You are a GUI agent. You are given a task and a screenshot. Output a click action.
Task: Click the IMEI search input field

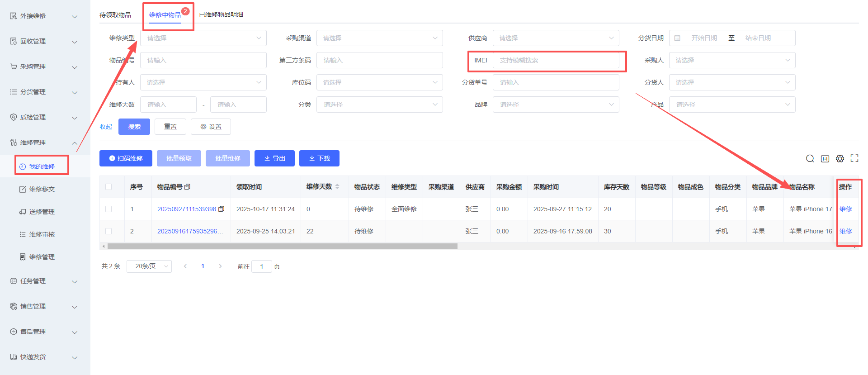click(555, 60)
